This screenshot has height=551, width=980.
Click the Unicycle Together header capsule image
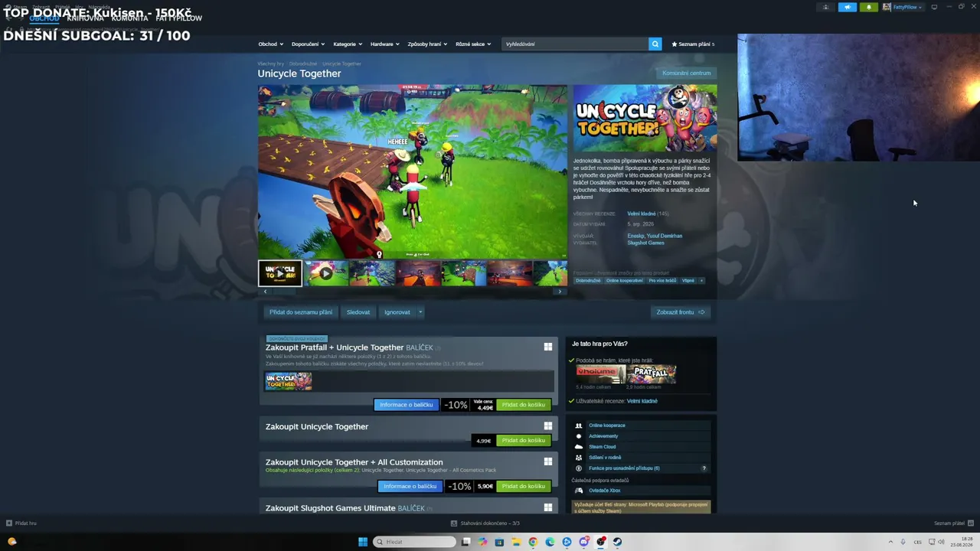pyautogui.click(x=645, y=119)
